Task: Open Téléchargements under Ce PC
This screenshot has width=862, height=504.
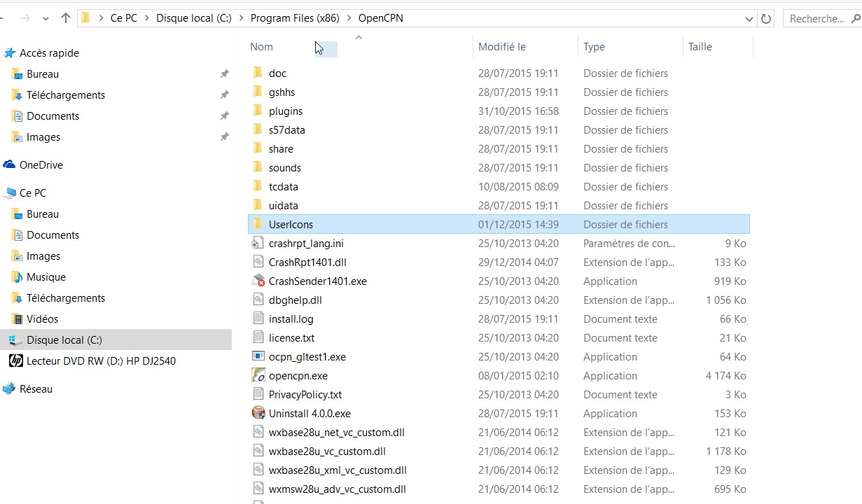Action: [x=66, y=298]
